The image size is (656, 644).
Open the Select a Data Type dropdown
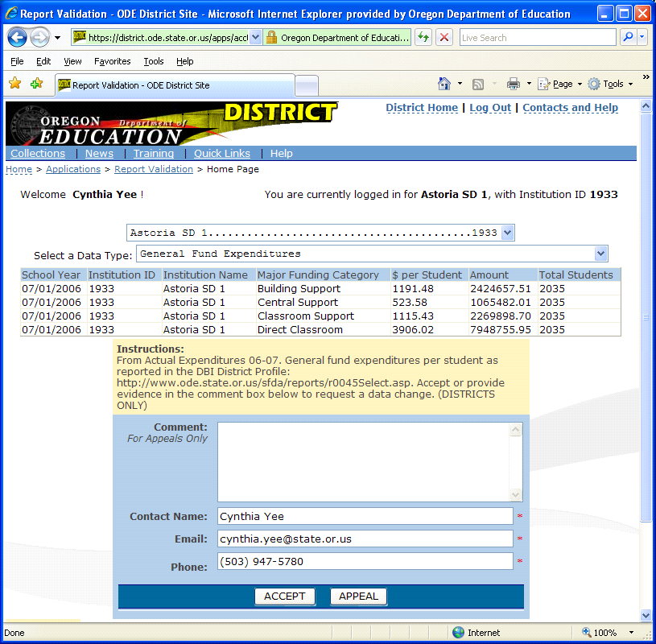[600, 254]
